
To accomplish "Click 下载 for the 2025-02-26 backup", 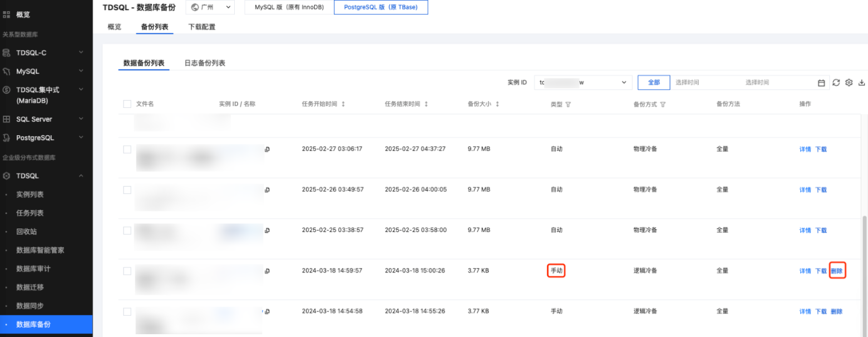I will (821, 190).
